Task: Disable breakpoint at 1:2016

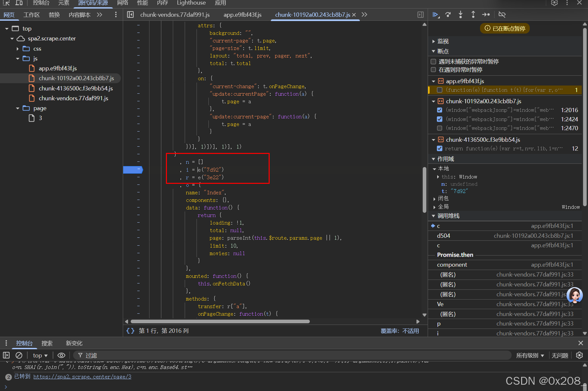Action: 440,110
